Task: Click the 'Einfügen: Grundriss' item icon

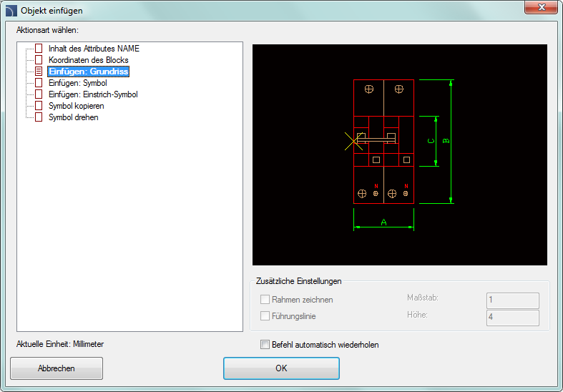Action: [x=39, y=72]
